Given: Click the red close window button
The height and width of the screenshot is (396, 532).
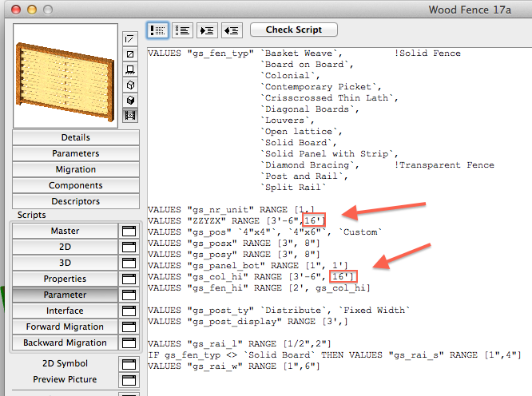Looking at the screenshot, I should 16,10.
